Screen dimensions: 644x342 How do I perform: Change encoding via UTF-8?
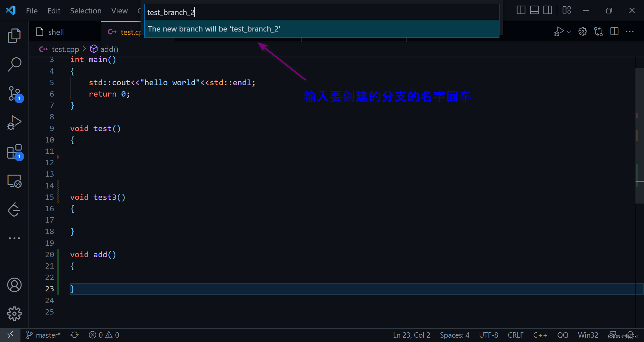[488, 335]
